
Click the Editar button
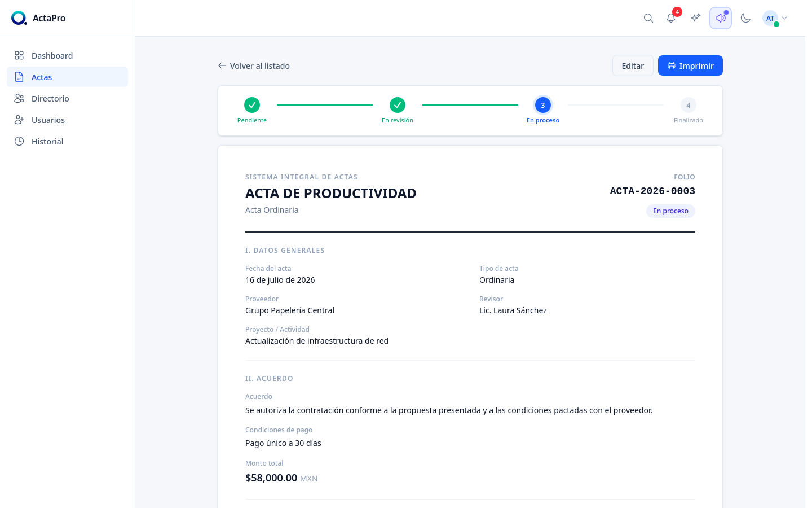(x=633, y=65)
